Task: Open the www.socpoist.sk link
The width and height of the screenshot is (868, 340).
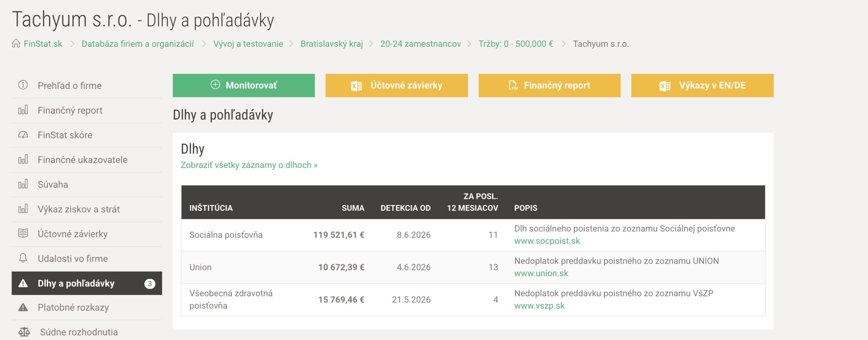Action: coord(547,241)
